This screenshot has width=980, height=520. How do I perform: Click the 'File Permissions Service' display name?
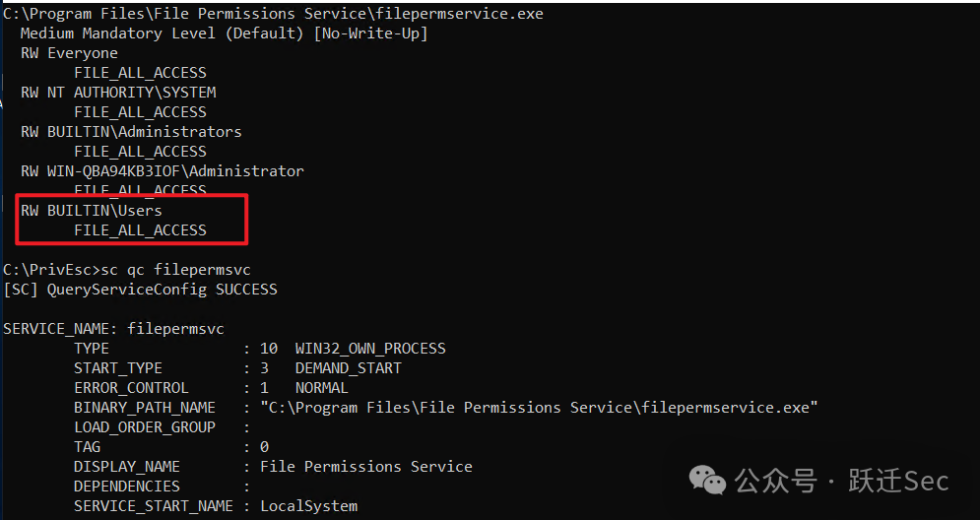366,467
